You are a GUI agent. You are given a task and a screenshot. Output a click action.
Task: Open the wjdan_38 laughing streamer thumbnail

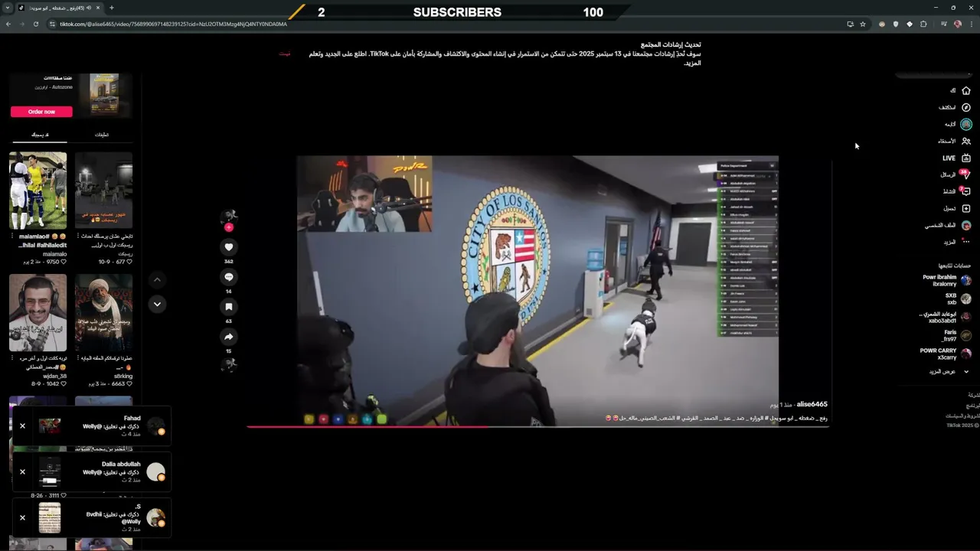tap(38, 313)
